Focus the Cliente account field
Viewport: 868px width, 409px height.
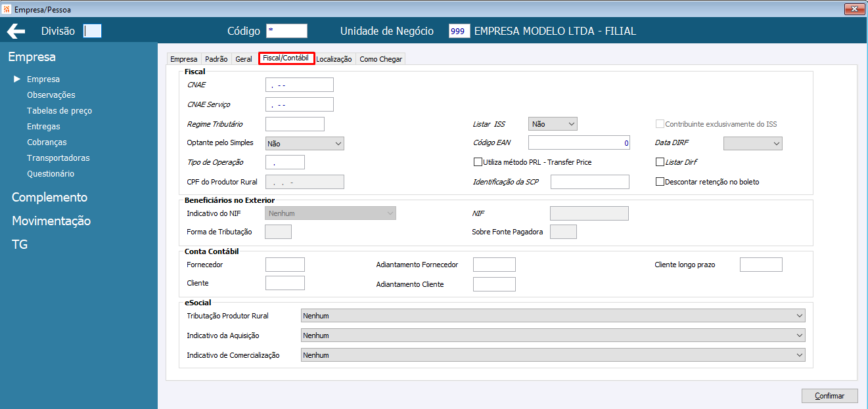point(285,283)
